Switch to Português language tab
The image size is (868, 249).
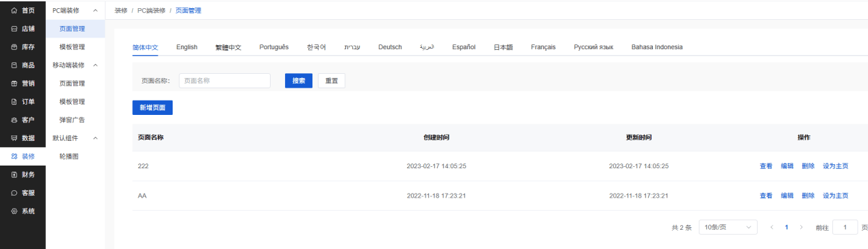274,47
